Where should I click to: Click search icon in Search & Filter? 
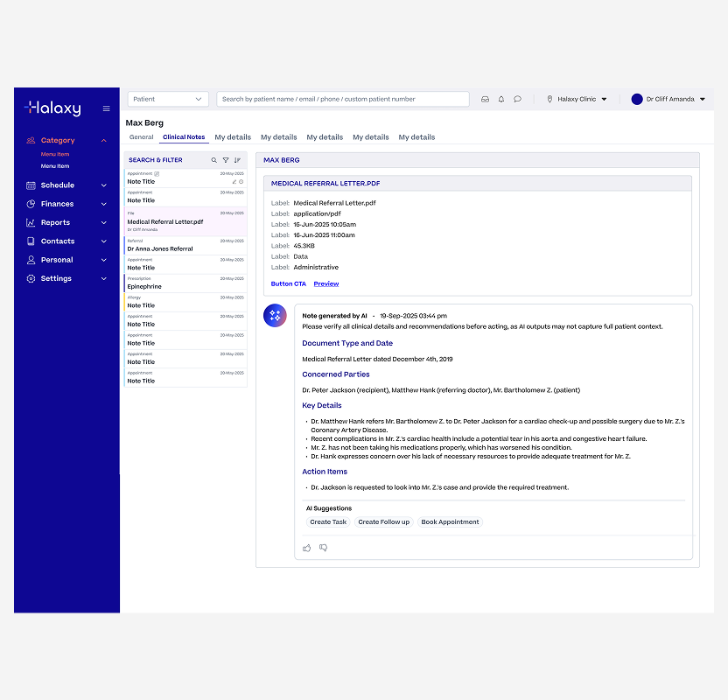tap(214, 160)
